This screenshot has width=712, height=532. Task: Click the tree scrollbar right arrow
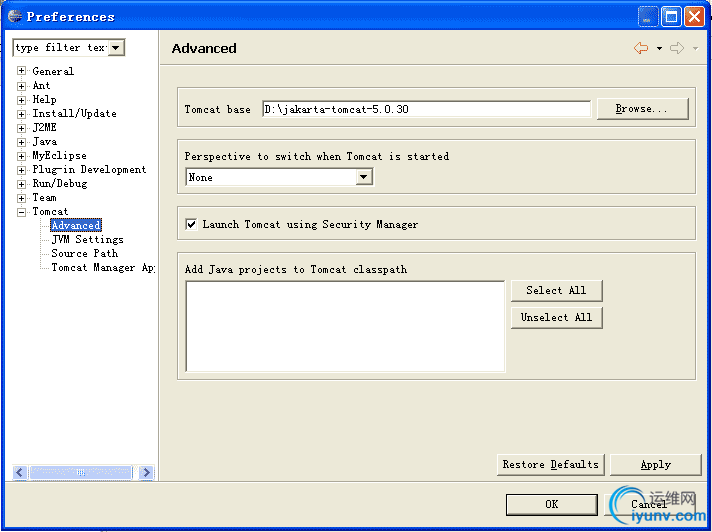(146, 473)
